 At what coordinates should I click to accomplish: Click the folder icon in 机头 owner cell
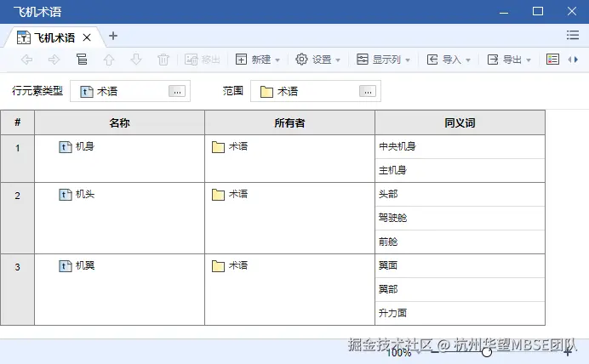[218, 195]
